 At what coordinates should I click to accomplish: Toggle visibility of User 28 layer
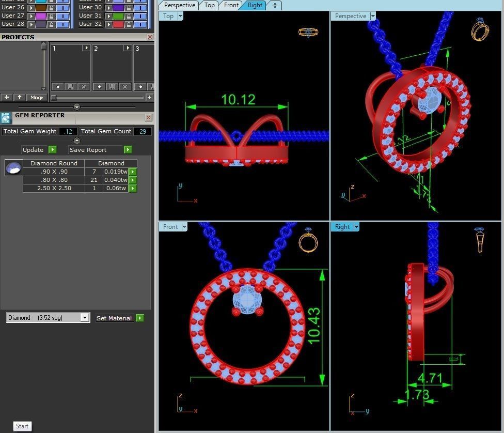[63, 24]
